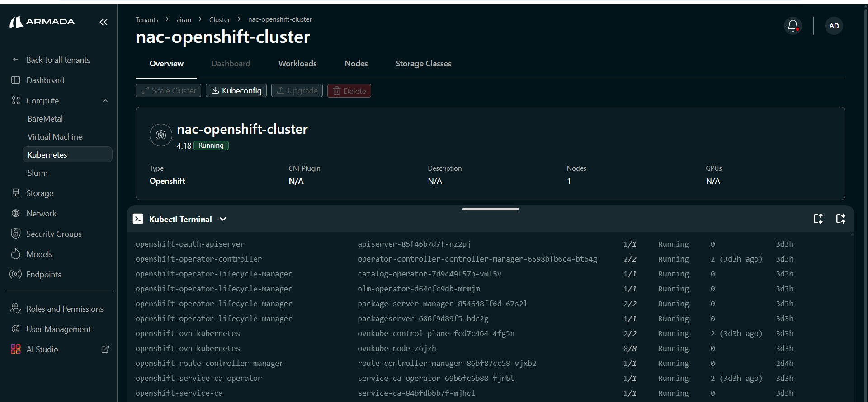
Task: Click the Roles and Permissions icon
Action: 16,309
